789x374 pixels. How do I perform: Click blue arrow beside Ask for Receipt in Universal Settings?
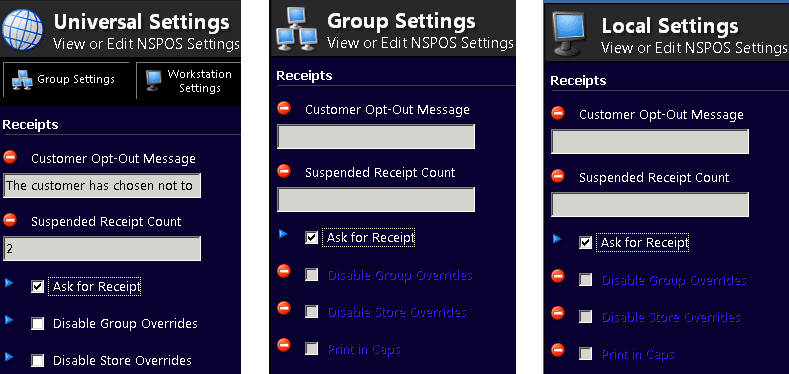[x=9, y=283]
